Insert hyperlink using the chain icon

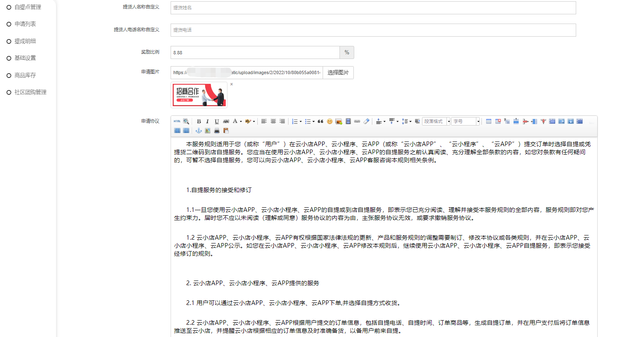pyautogui.click(x=357, y=121)
